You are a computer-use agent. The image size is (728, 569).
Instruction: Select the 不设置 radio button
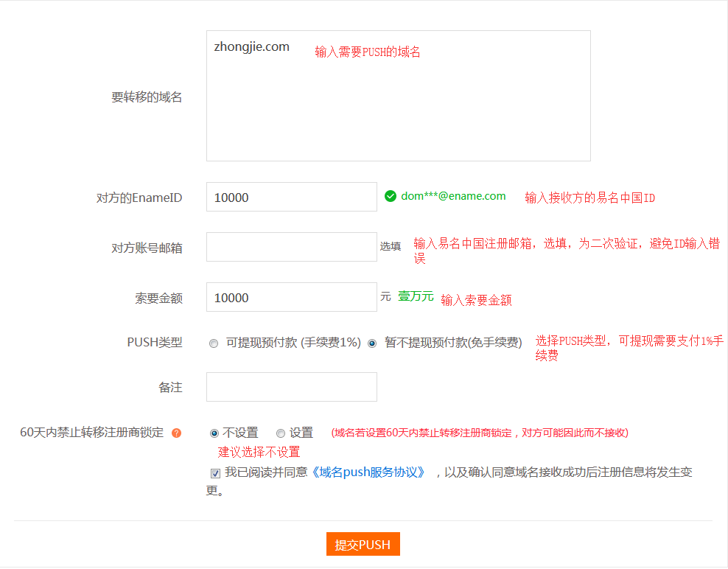[214, 433]
